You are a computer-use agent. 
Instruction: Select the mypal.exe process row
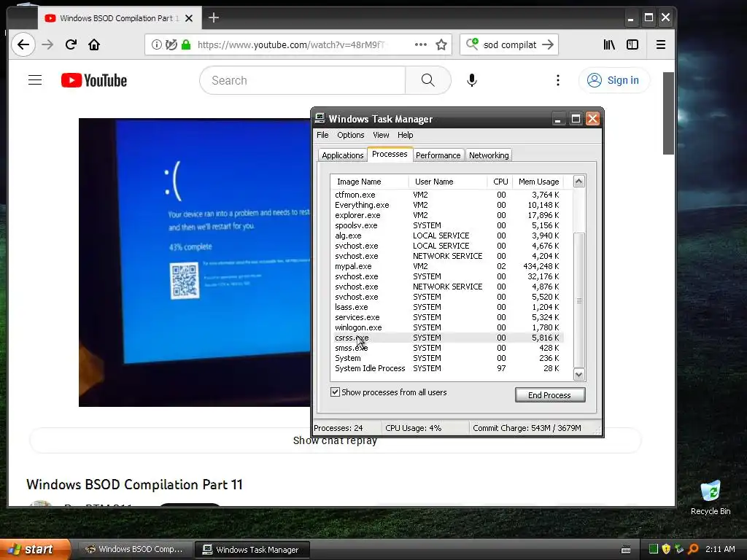447,266
